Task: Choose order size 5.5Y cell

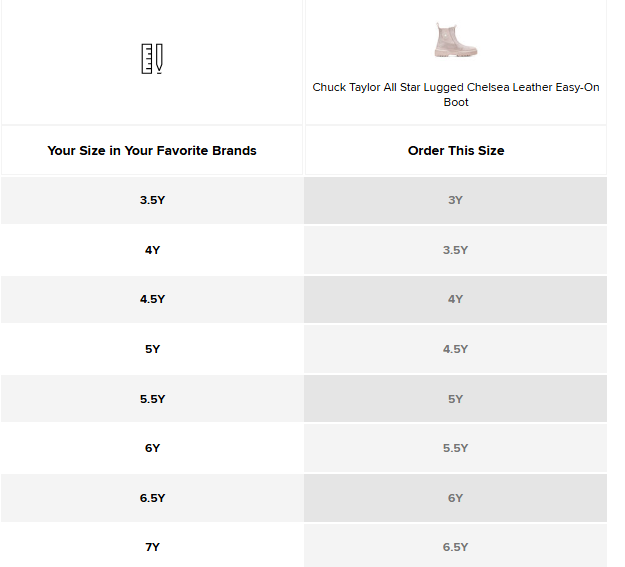Action: pos(456,448)
